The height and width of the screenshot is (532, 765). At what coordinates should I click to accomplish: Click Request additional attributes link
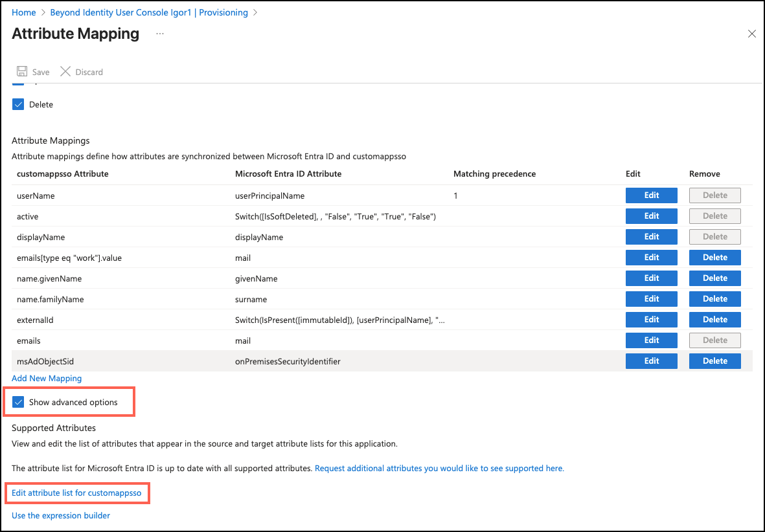(x=439, y=468)
